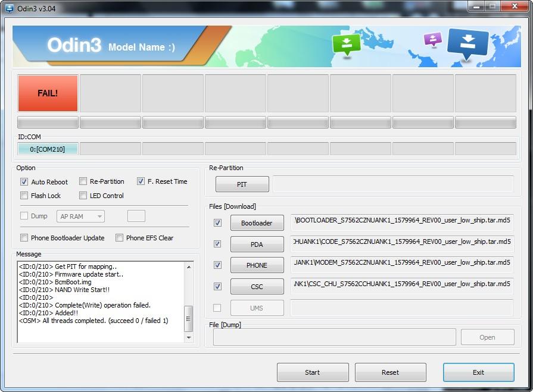533x392 pixels.
Task: Select the 0:[COM210] port slot
Action: pos(48,149)
